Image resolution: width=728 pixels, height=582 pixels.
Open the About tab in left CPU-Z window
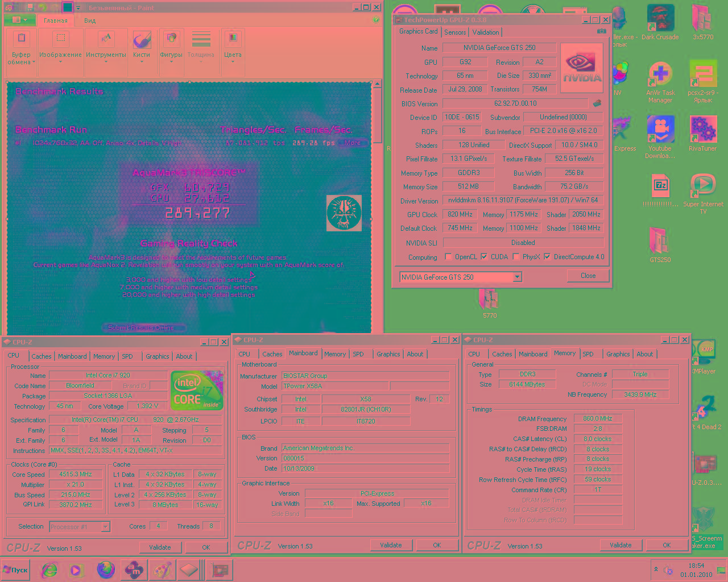(x=184, y=356)
